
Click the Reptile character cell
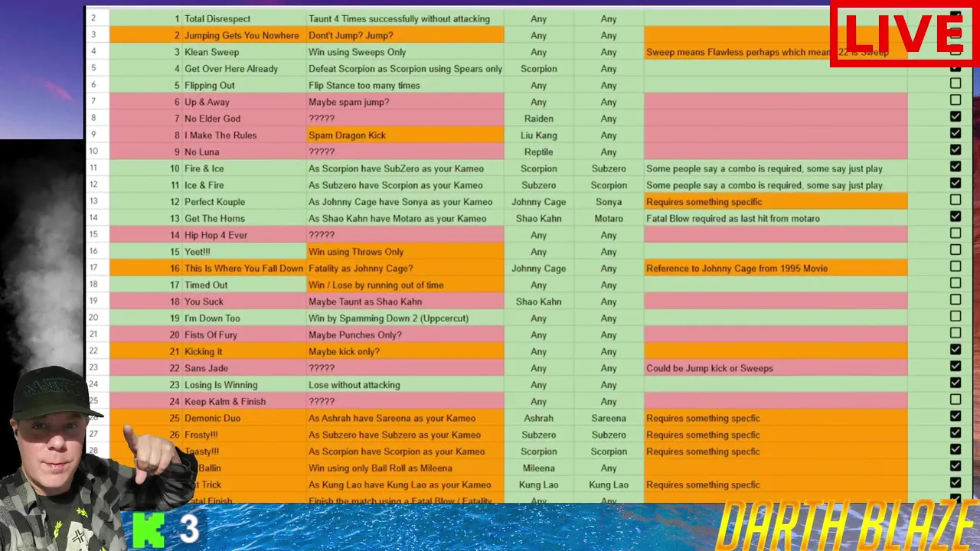pyautogui.click(x=539, y=152)
